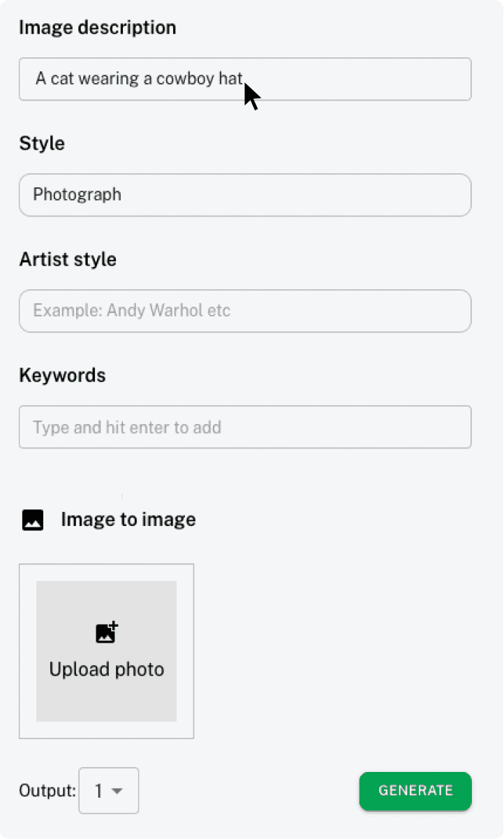Select the Artist style heading

pyautogui.click(x=68, y=259)
